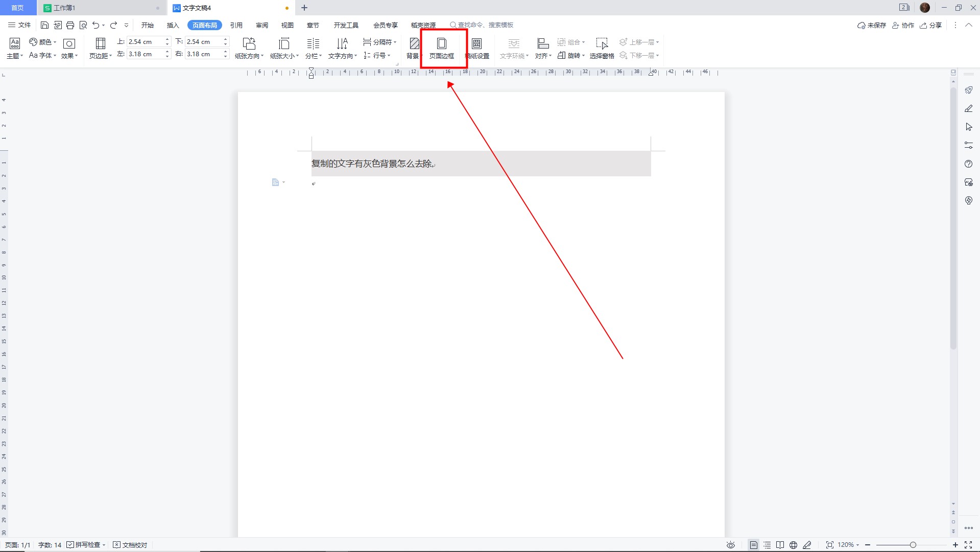Open the File (文件) menu

[x=19, y=25]
